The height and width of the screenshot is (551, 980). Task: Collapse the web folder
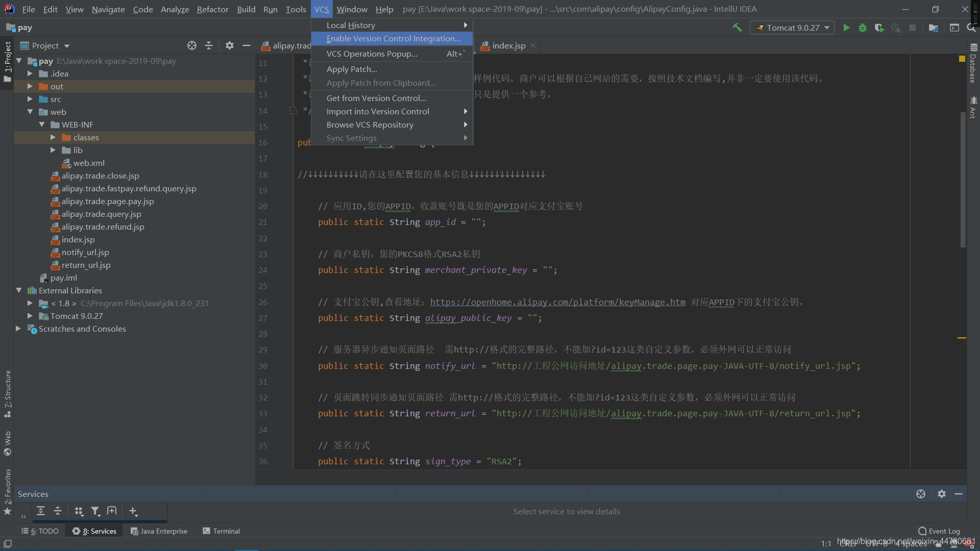point(30,112)
